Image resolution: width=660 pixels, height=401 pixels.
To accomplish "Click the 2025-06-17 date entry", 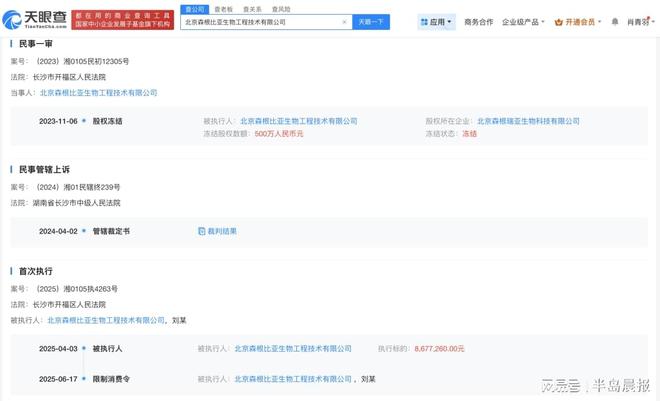I will click(58, 379).
